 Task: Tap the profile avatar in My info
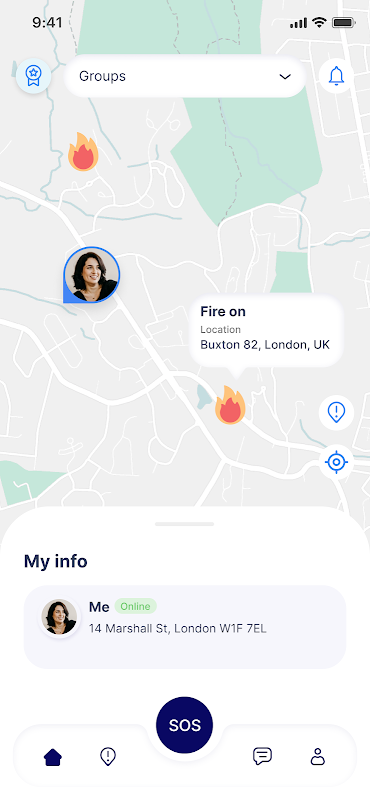click(59, 617)
